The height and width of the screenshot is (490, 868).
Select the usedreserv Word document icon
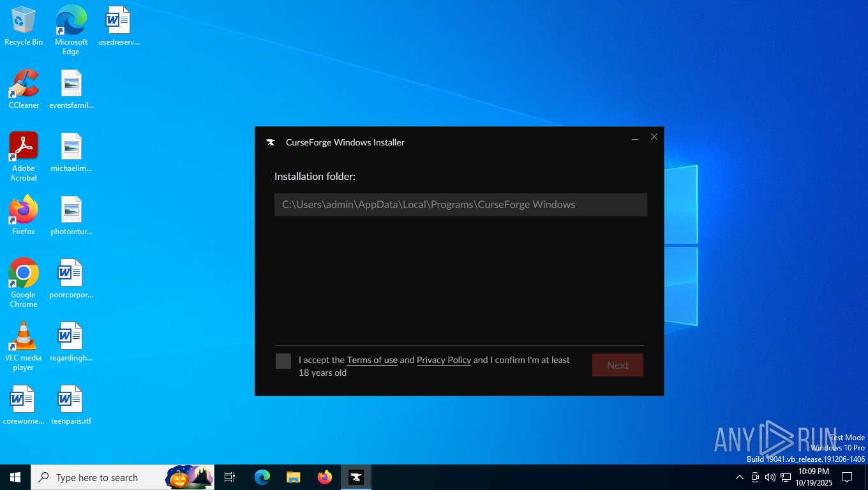[119, 26]
